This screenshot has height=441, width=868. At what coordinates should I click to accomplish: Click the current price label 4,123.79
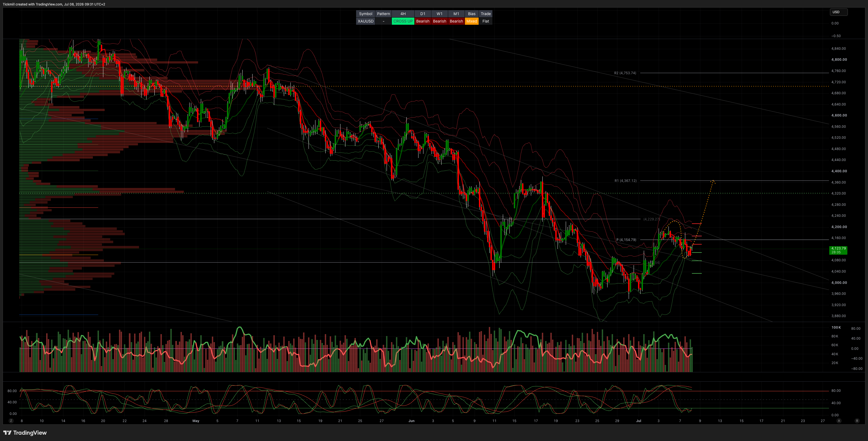point(838,250)
